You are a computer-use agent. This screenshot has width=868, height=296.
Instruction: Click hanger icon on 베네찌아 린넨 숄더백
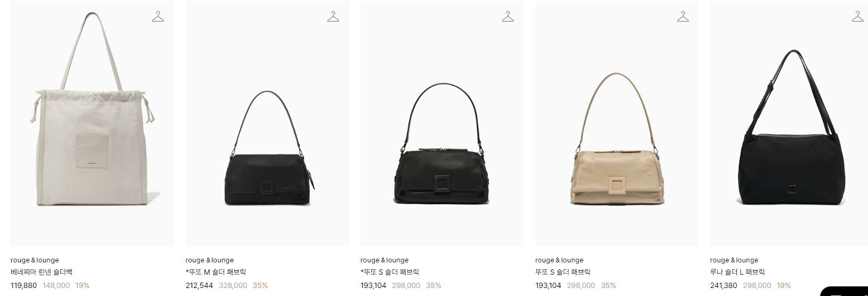coord(158,17)
